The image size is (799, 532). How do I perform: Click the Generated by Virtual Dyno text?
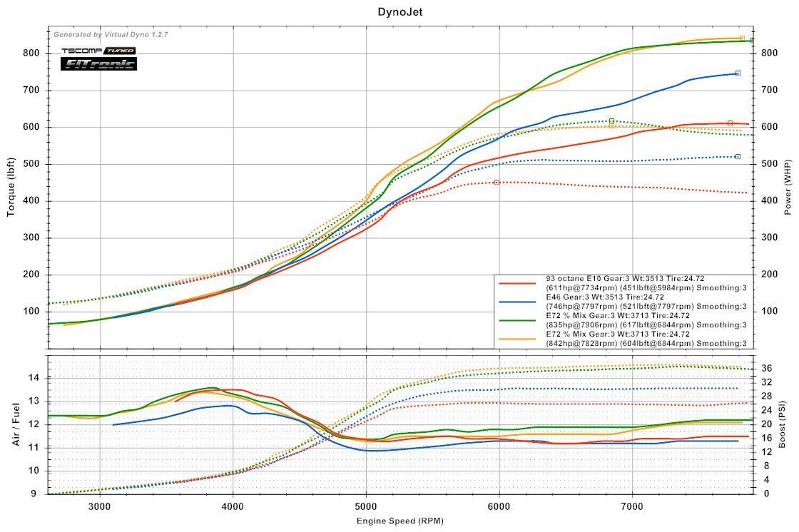pyautogui.click(x=111, y=34)
